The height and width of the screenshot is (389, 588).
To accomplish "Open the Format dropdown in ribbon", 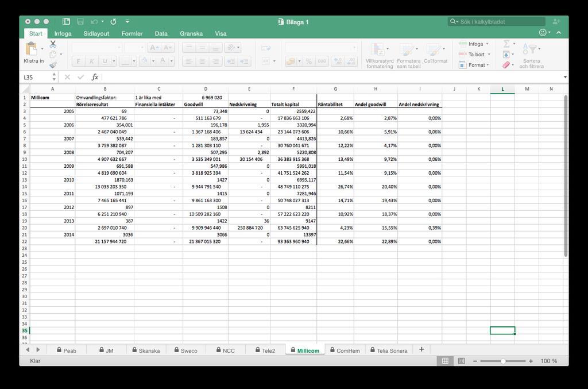I will (474, 65).
